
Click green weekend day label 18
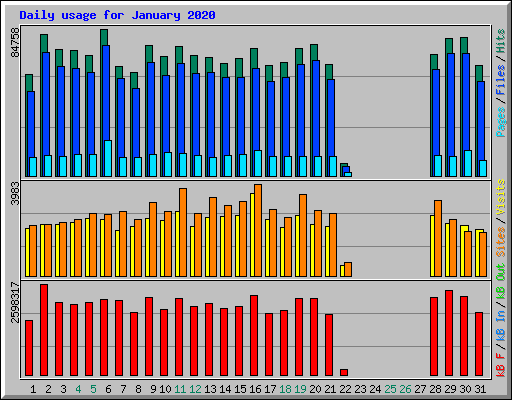pyautogui.click(x=285, y=389)
